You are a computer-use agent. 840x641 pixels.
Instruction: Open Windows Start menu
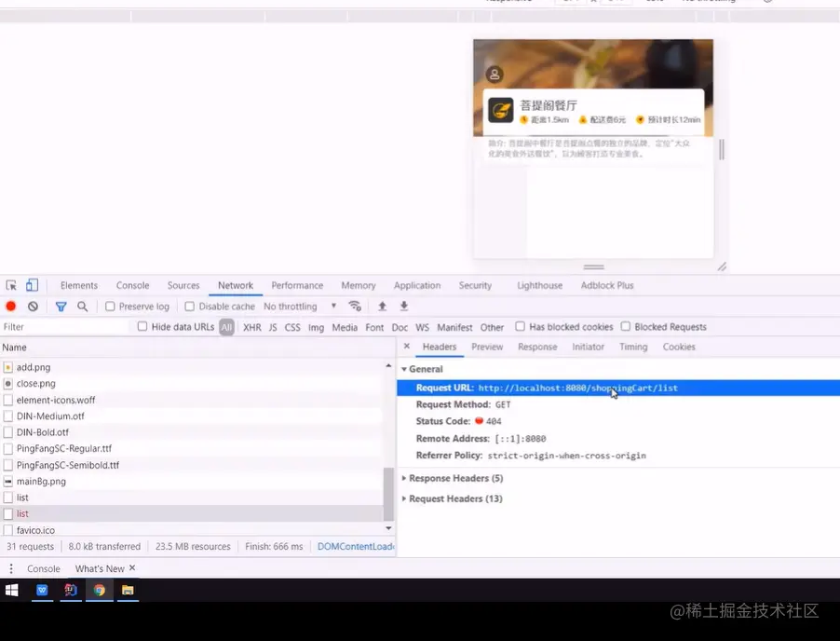[x=12, y=590]
